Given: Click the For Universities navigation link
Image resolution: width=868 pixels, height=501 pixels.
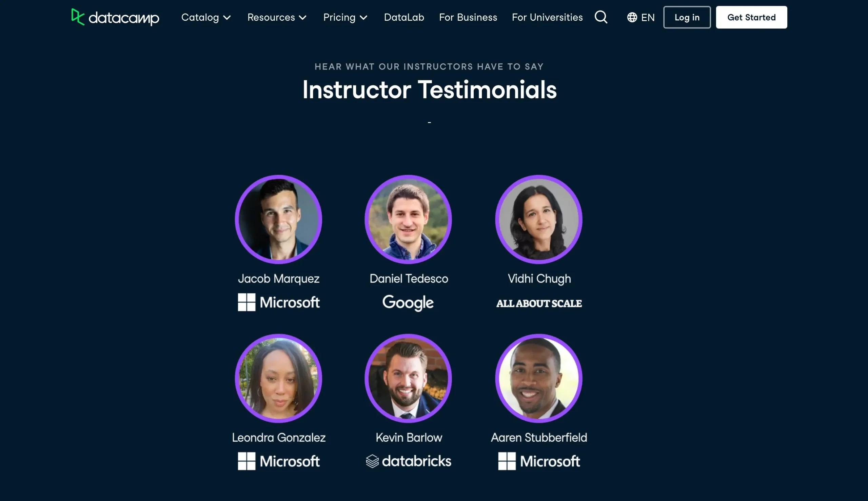Looking at the screenshot, I should (x=547, y=17).
